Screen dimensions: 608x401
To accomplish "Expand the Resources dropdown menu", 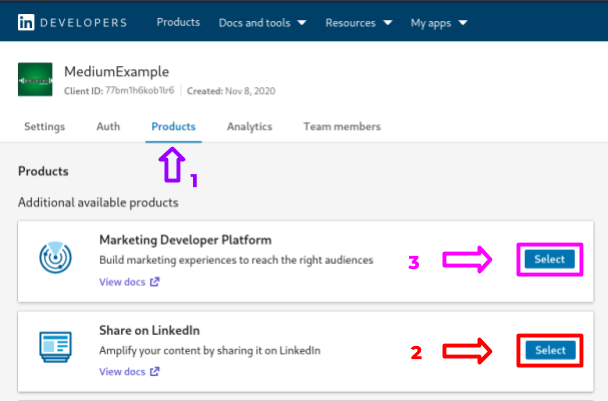I will pos(363,22).
